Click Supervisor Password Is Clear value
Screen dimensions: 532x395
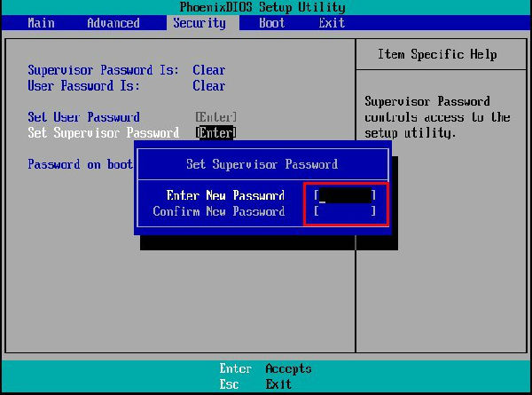coord(208,70)
